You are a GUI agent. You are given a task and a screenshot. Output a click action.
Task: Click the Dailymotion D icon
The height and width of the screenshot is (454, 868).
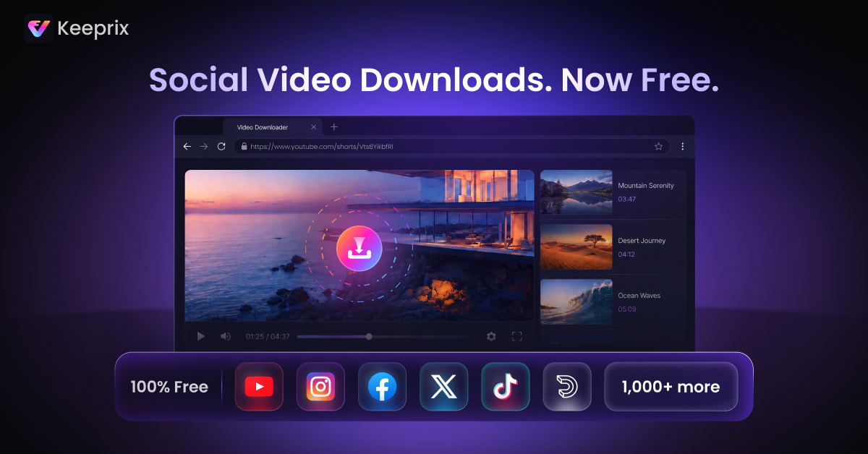(x=567, y=387)
